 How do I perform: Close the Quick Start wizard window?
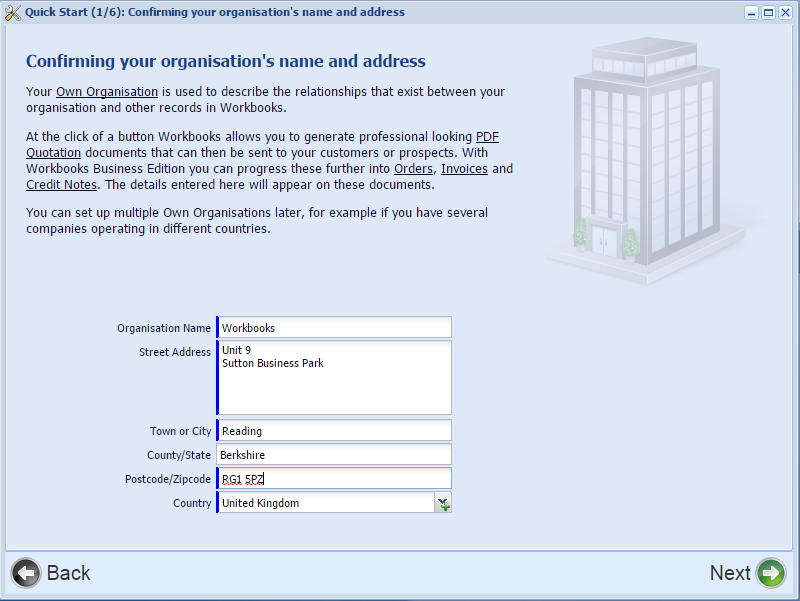click(x=785, y=12)
